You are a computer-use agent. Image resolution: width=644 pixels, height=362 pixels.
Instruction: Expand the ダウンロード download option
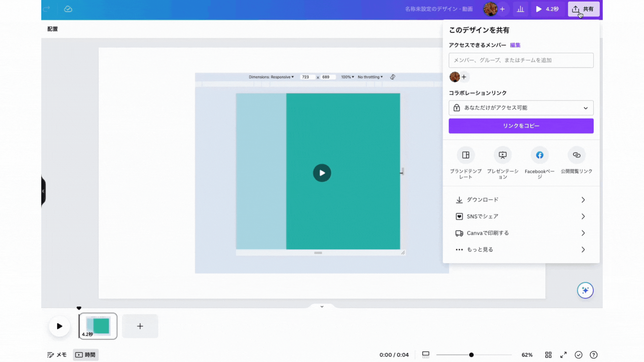[x=521, y=200]
